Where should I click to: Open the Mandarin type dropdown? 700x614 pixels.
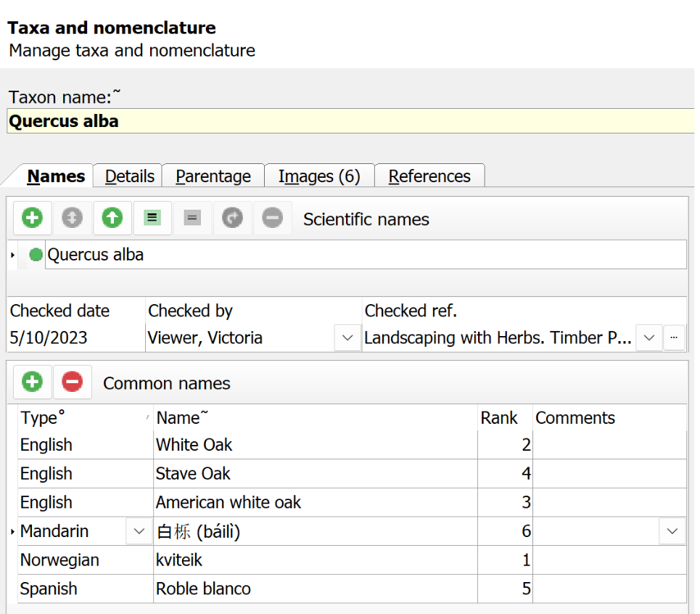[139, 531]
